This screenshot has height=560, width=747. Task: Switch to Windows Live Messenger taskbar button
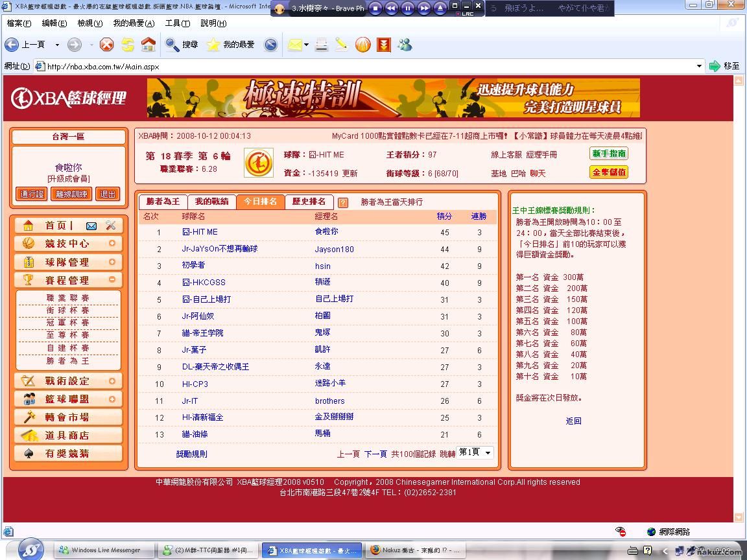coord(104,550)
